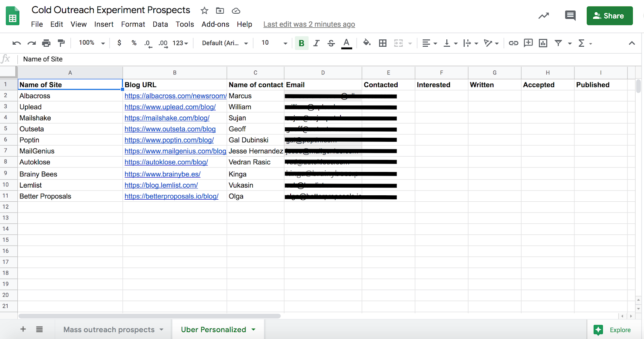Select the Paint format roller icon
The height and width of the screenshot is (339, 644).
[61, 43]
